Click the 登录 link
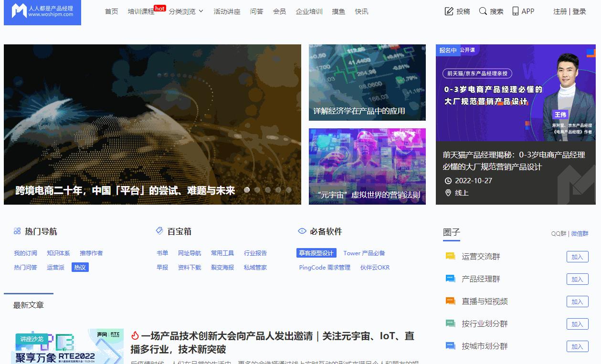This screenshot has height=364, width=601. (x=579, y=11)
